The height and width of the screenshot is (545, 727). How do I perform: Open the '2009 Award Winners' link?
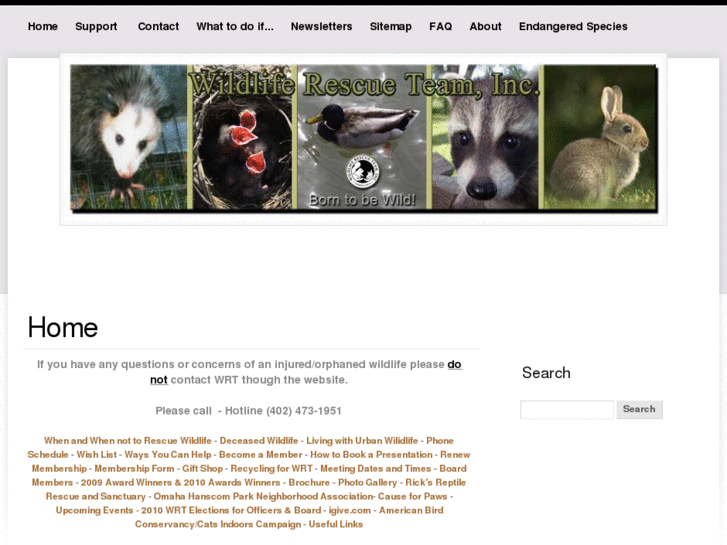pos(126,482)
